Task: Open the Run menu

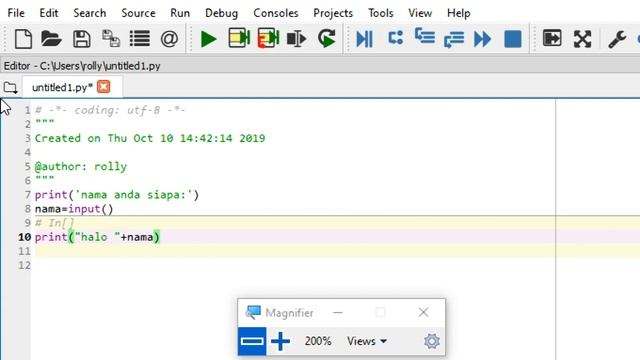Action: [180, 13]
